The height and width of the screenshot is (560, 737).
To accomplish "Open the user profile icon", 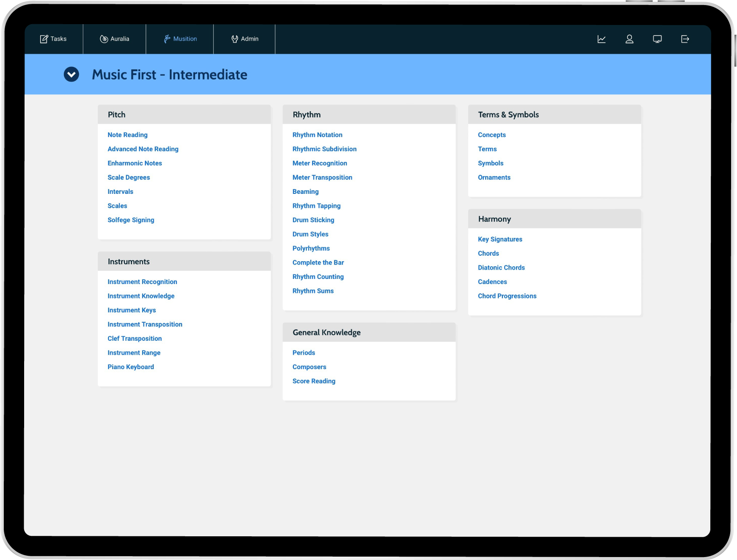I will 629,39.
